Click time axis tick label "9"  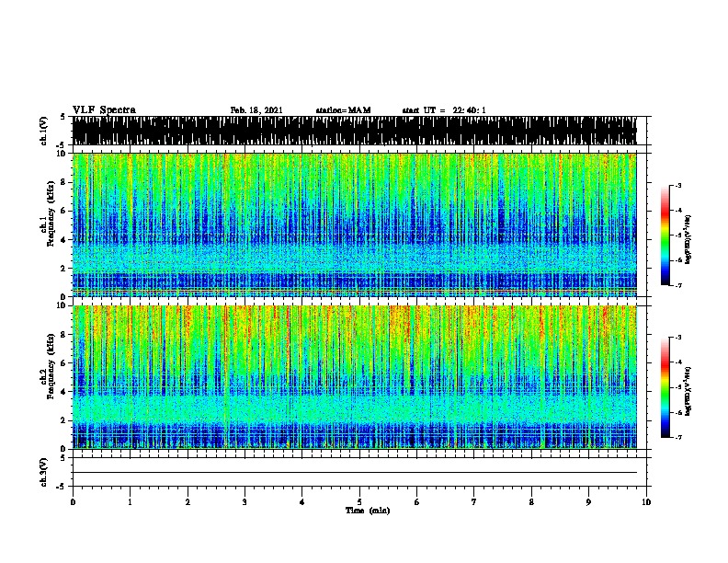[588, 502]
